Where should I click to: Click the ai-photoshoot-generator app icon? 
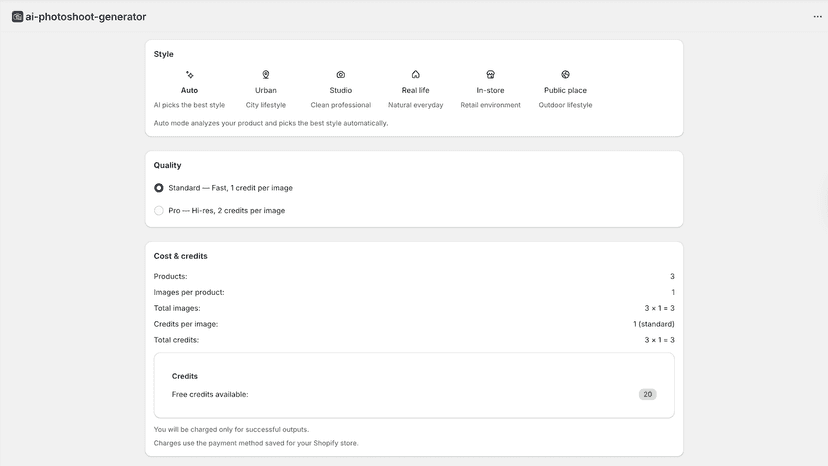(x=17, y=17)
